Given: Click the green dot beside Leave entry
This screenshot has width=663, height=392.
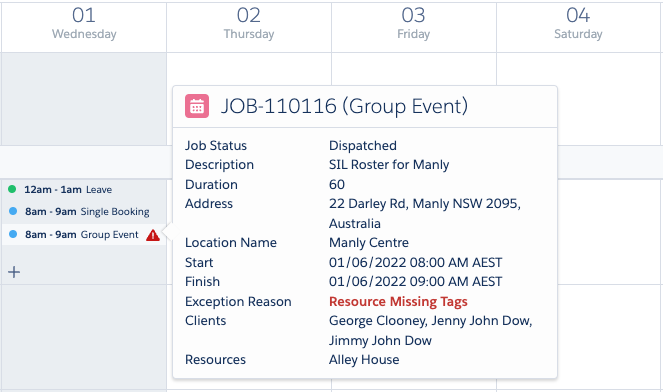Looking at the screenshot, I should pos(12,189).
